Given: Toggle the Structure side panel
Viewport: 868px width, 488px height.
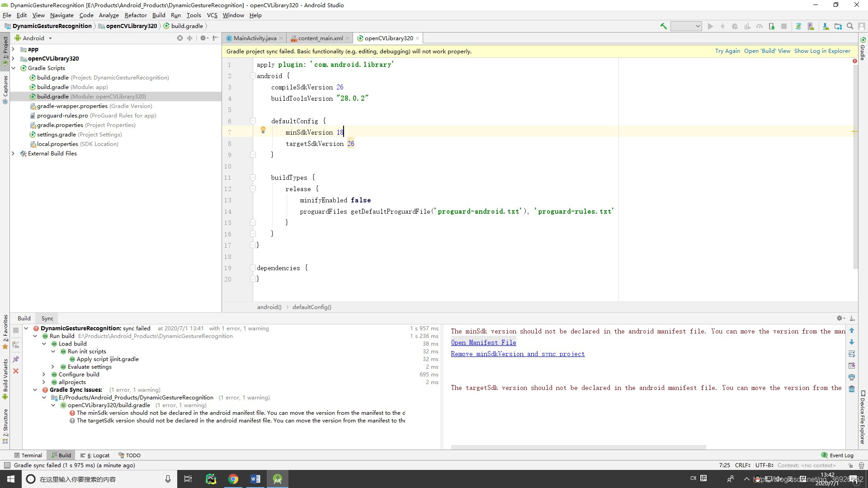Looking at the screenshot, I should click(5, 426).
